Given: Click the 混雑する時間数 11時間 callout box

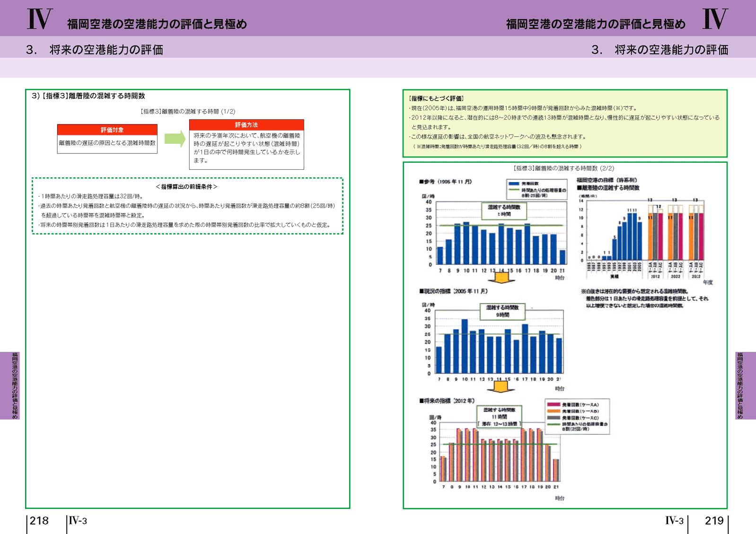Looking at the screenshot, I should [x=500, y=417].
